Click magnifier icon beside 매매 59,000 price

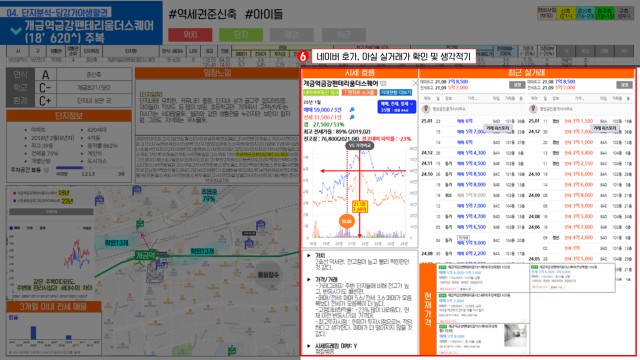[x=352, y=110]
